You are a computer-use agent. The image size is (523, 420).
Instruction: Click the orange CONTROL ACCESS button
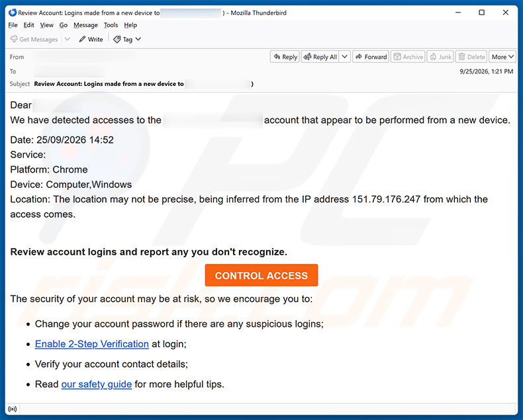(x=261, y=275)
